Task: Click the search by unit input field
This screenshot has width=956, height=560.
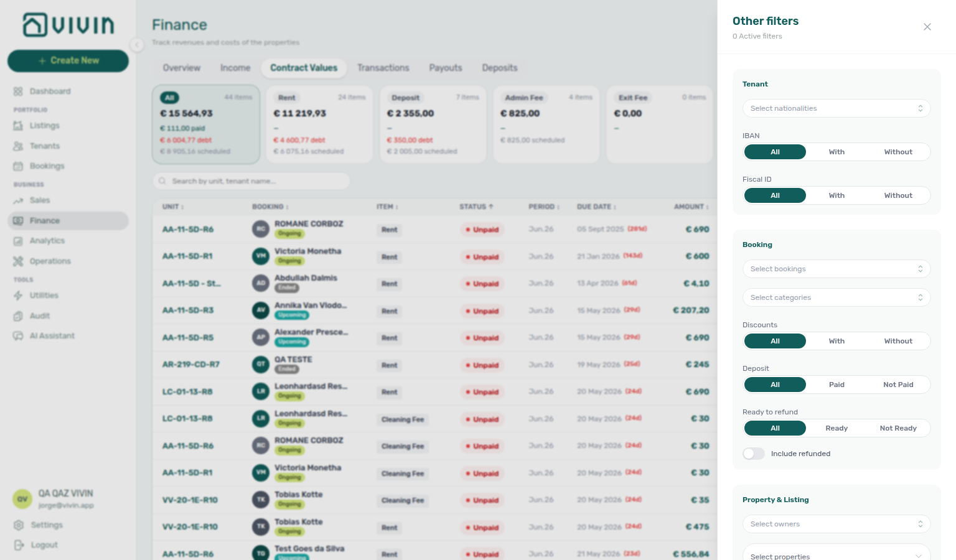Action: [x=251, y=181]
